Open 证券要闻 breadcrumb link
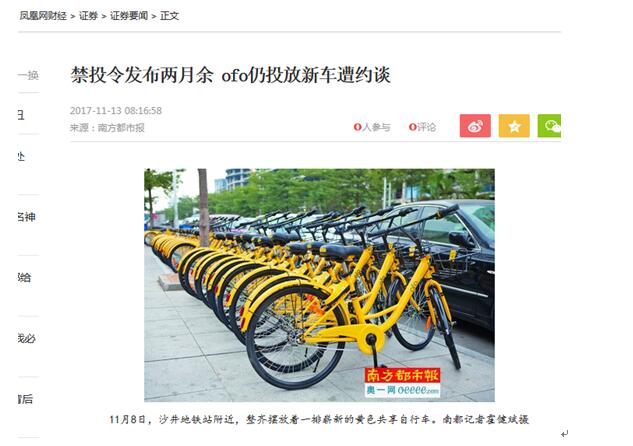 coord(129,16)
